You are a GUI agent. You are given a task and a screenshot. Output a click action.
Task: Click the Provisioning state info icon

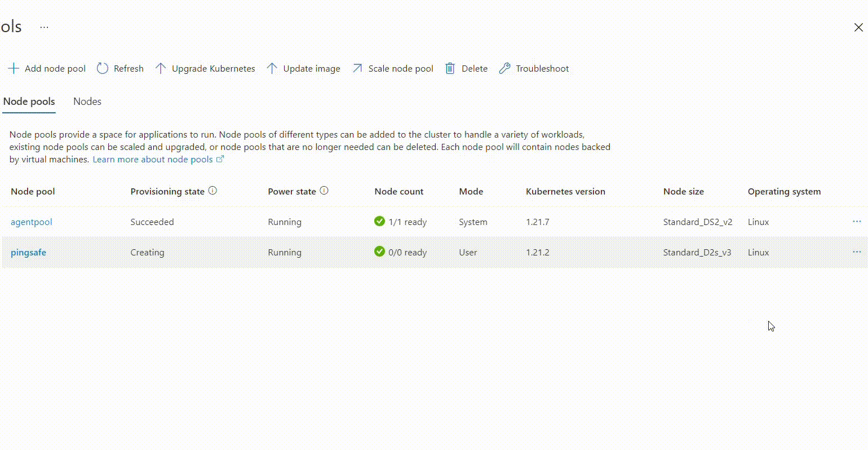coord(212,191)
